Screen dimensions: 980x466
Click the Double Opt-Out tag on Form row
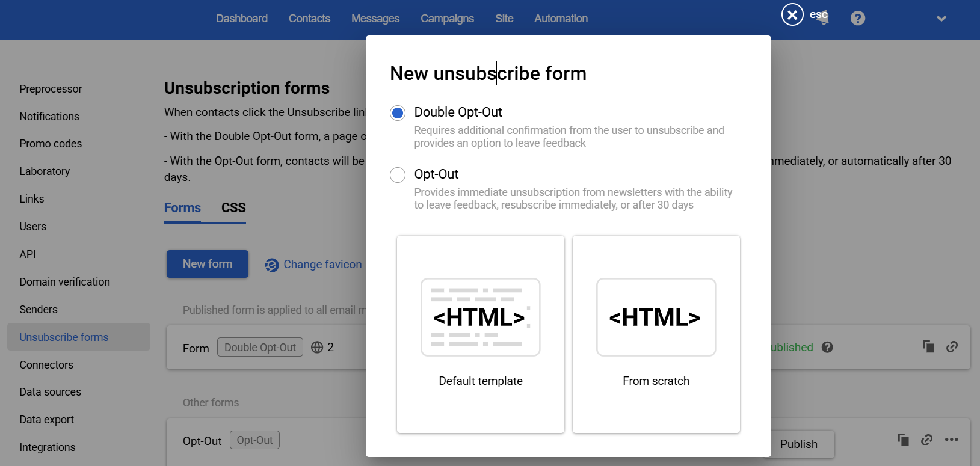pyautogui.click(x=260, y=348)
